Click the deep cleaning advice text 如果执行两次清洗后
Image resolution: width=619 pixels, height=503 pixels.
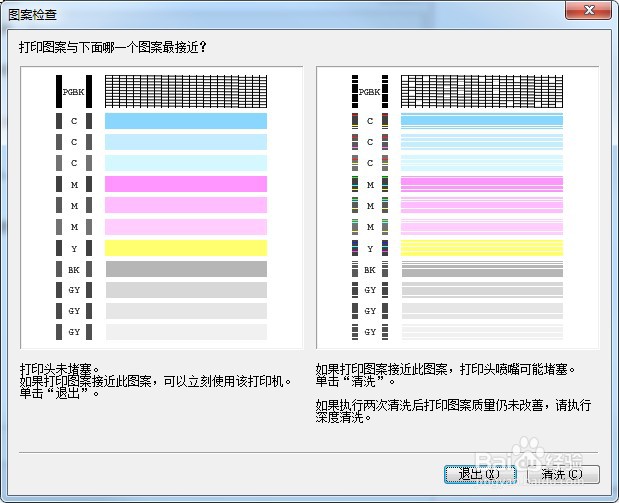[453, 411]
